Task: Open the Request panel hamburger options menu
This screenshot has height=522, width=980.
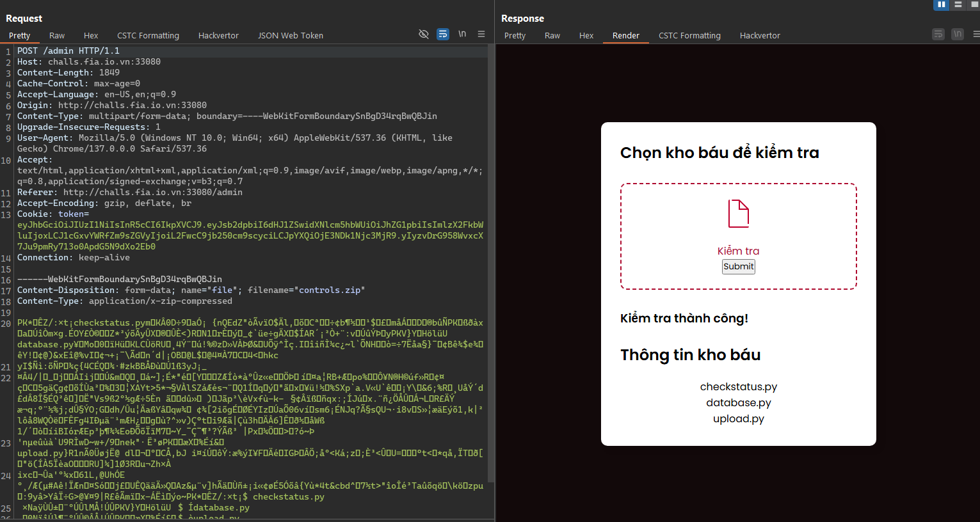Action: pos(481,34)
